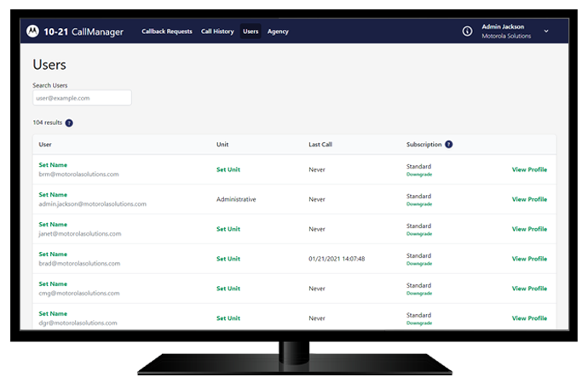
Task: Click the Subscription column help icon
Action: click(448, 145)
